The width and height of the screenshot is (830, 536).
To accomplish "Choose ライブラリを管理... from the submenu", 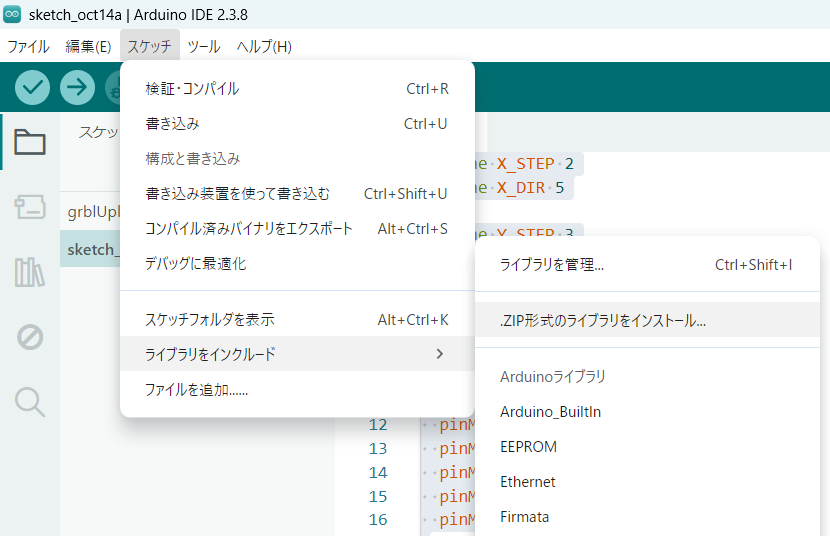I will click(552, 265).
